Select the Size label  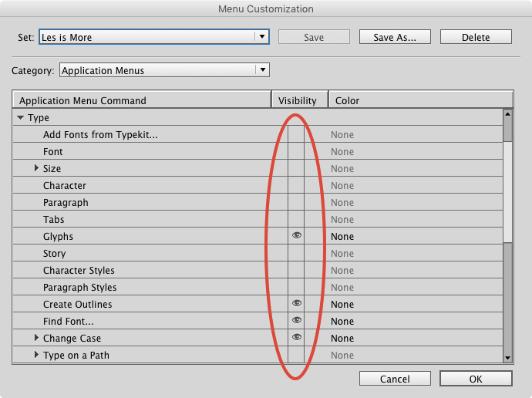tap(52, 169)
